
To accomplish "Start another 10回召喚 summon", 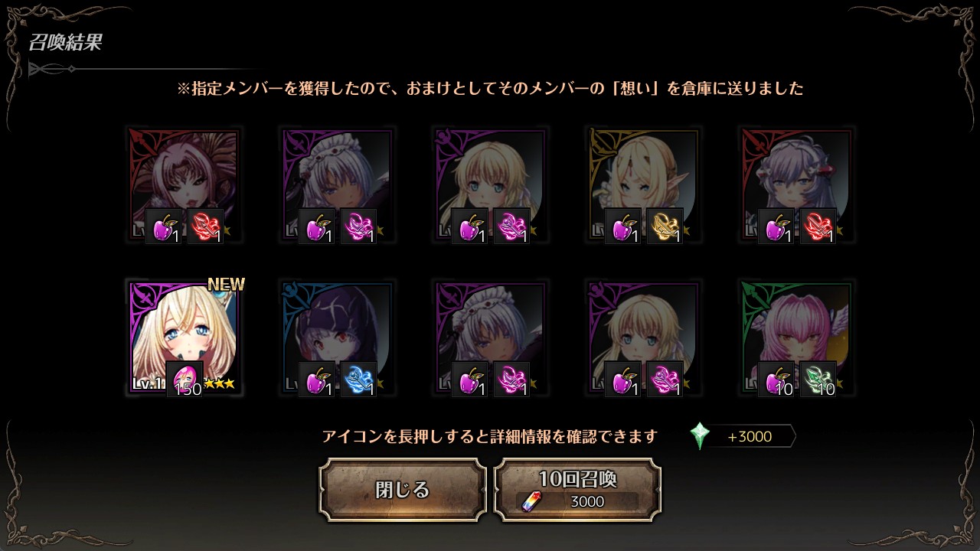I will (577, 490).
